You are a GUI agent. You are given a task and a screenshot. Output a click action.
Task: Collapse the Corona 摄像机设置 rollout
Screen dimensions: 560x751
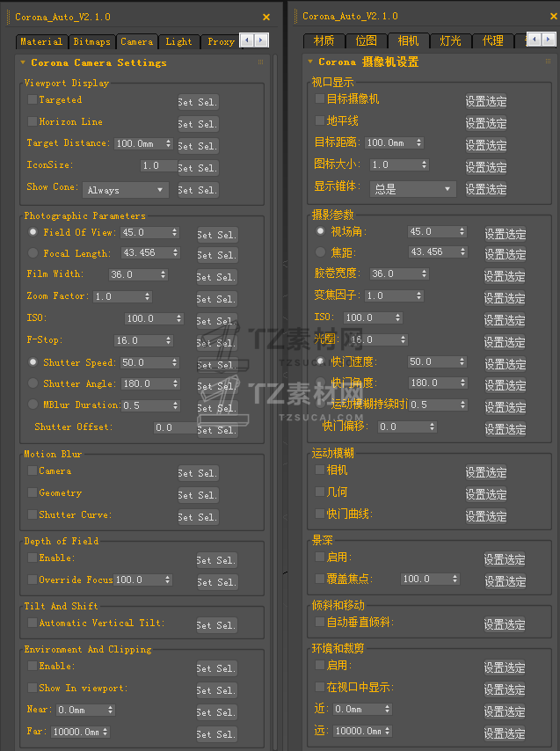[310, 62]
